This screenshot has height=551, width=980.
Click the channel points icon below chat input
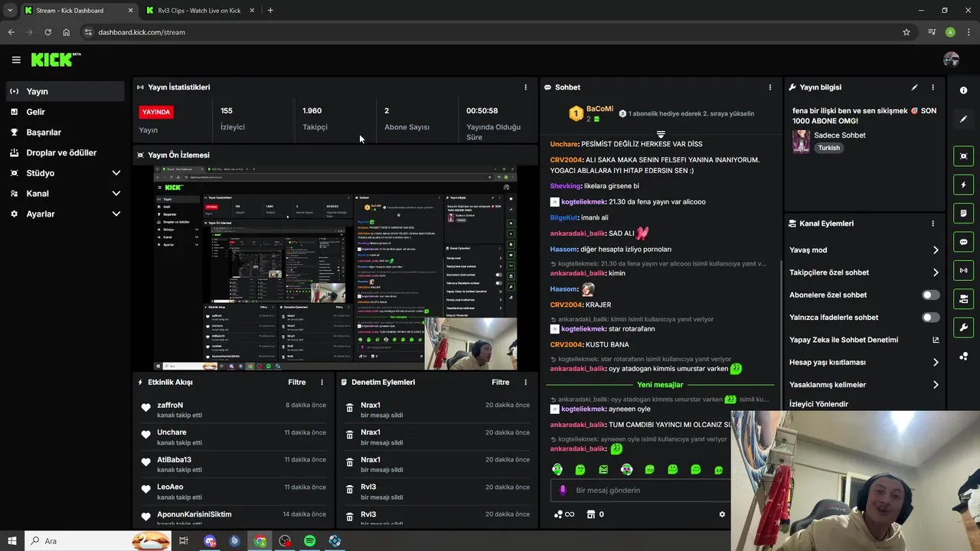coord(558,514)
